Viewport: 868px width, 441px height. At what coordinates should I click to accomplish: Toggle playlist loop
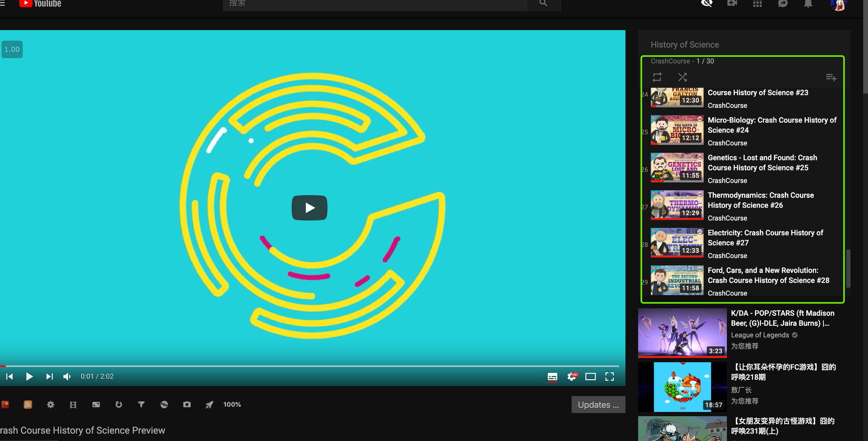[x=657, y=77]
